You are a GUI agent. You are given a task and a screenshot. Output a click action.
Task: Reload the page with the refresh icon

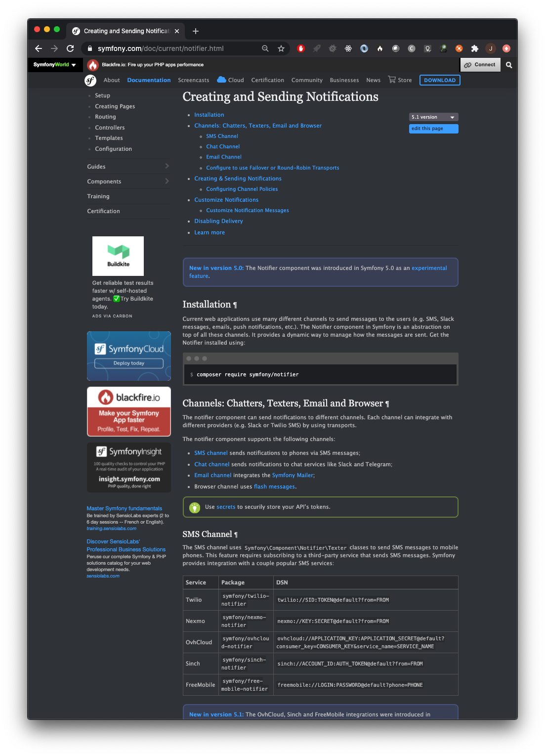(x=70, y=48)
